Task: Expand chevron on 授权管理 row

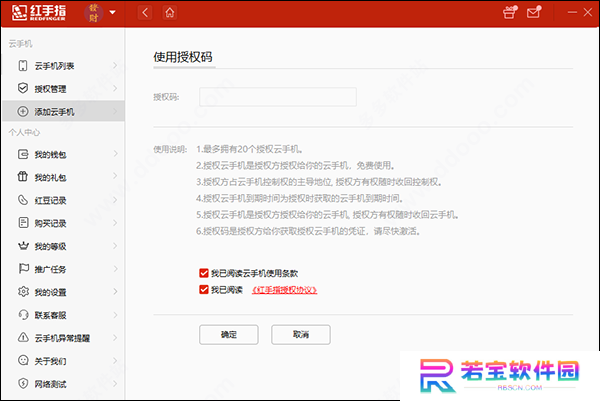Action: pyautogui.click(x=115, y=88)
